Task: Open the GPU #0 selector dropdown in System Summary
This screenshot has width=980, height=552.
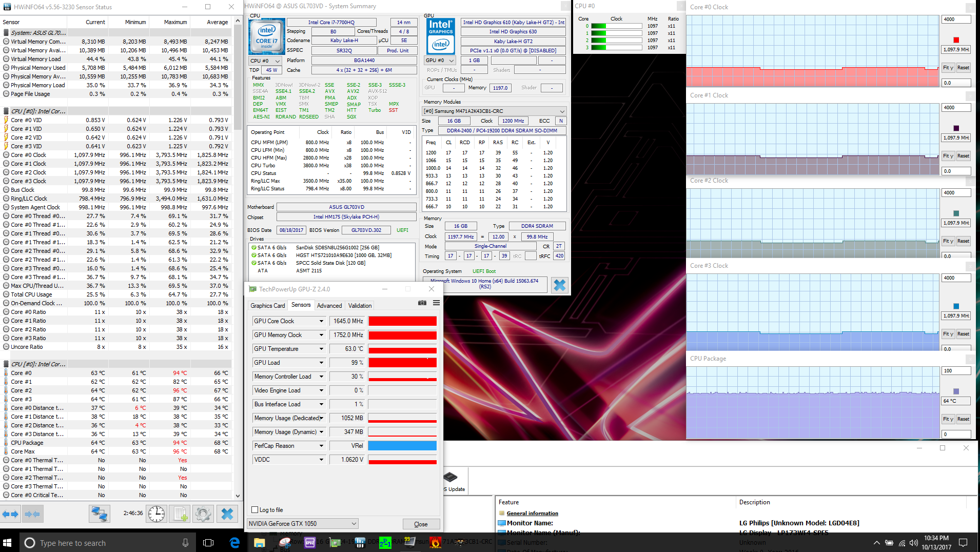Action: point(440,61)
